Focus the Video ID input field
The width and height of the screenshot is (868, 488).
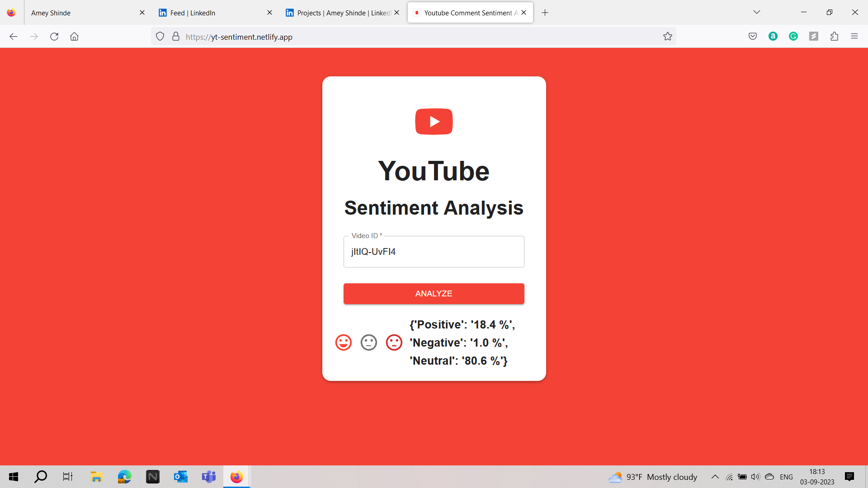(x=434, y=252)
